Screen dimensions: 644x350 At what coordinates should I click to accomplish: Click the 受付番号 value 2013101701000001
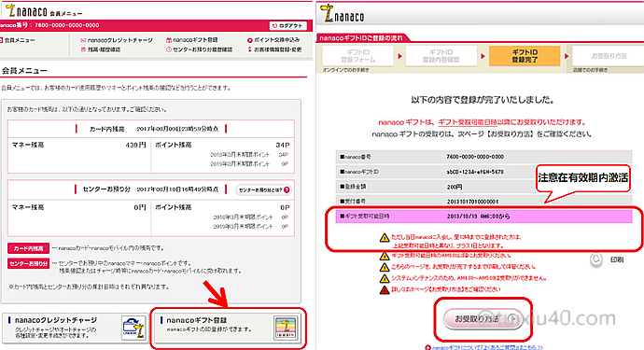point(472,202)
